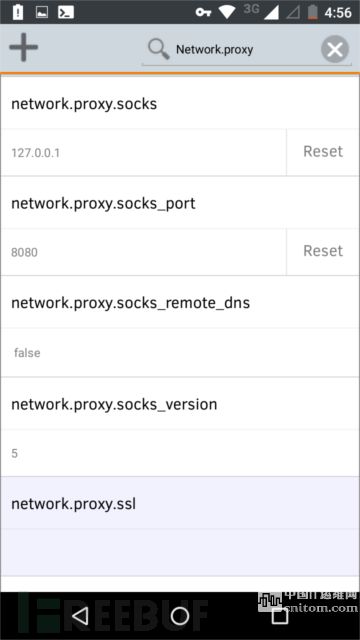Tap the Android back navigation button

[80, 616]
